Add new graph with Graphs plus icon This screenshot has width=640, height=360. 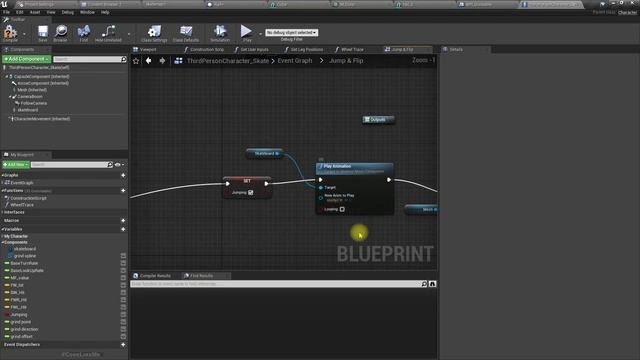pos(123,175)
